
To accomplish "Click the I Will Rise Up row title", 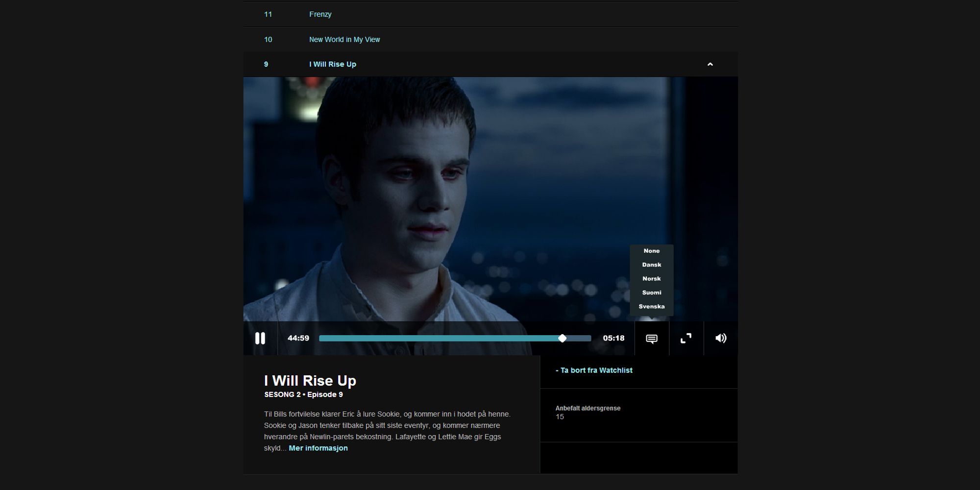I will [333, 64].
